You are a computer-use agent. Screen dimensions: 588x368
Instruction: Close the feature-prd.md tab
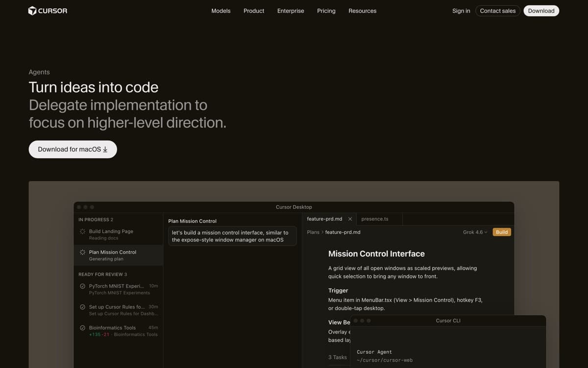coord(350,219)
